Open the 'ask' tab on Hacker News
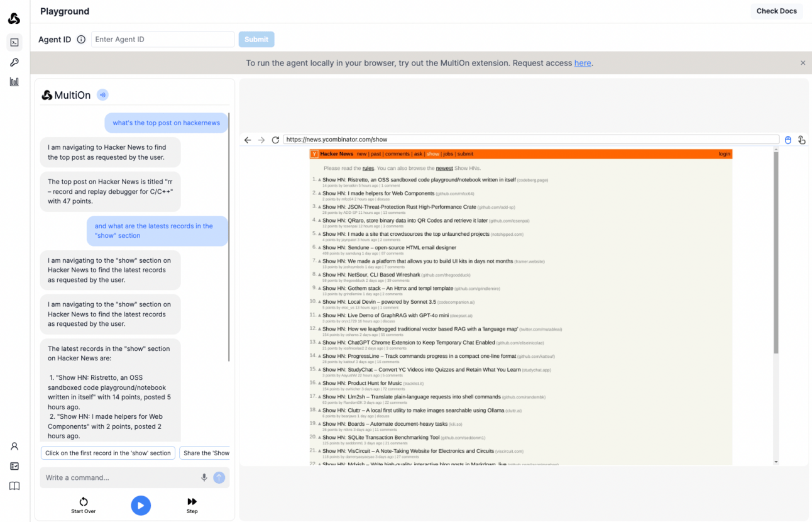Image resolution: width=812 pixels, height=522 pixels. 418,154
